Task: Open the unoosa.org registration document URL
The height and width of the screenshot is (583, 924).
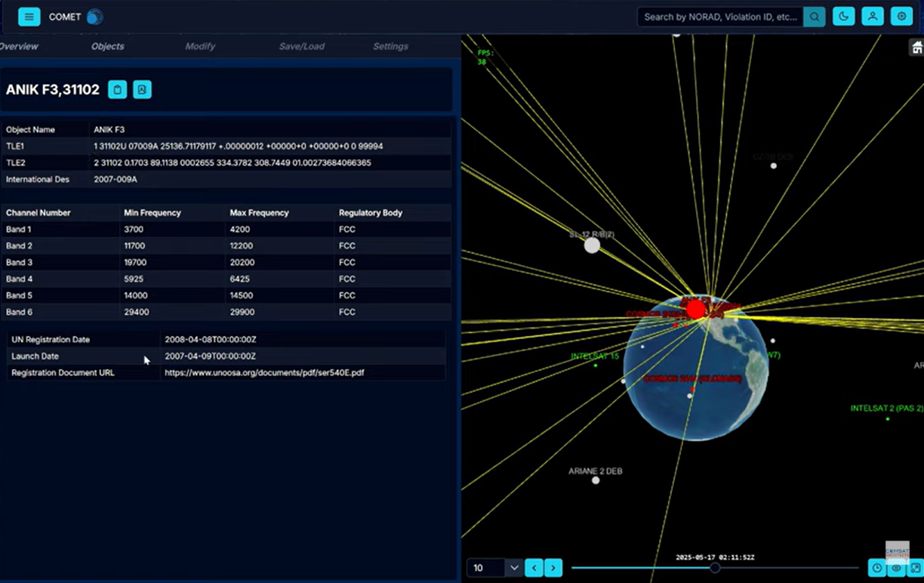Action: click(x=264, y=373)
